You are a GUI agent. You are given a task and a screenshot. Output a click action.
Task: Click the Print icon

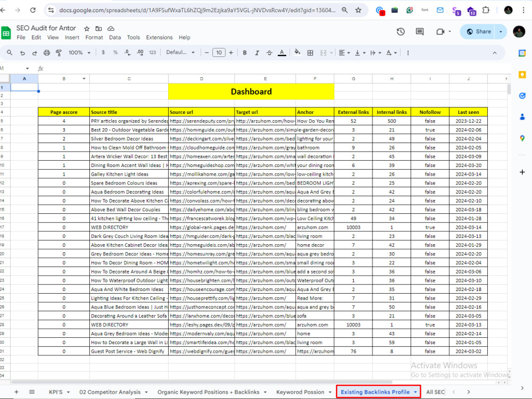pos(47,53)
